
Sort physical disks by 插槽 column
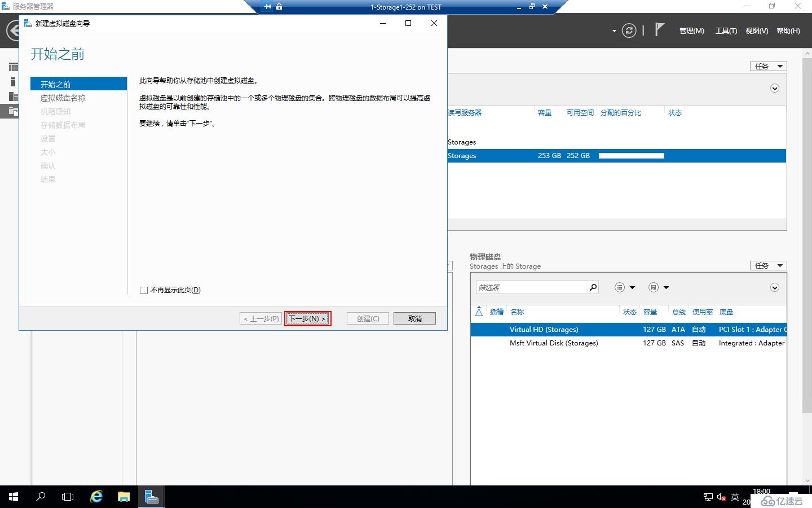[x=496, y=312]
